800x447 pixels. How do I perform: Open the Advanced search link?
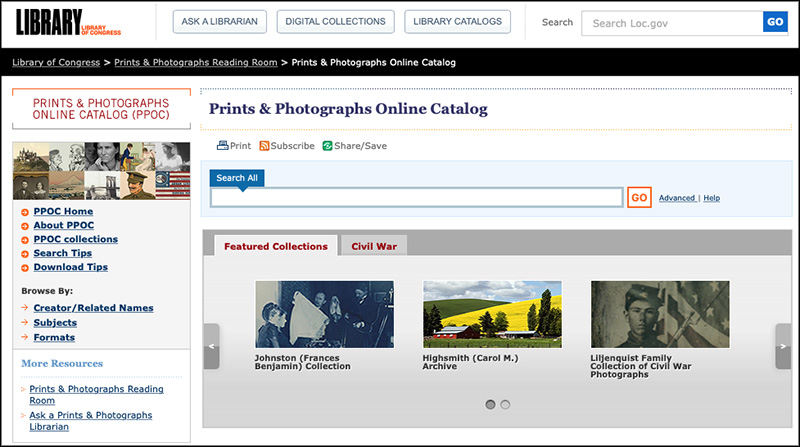pos(677,198)
